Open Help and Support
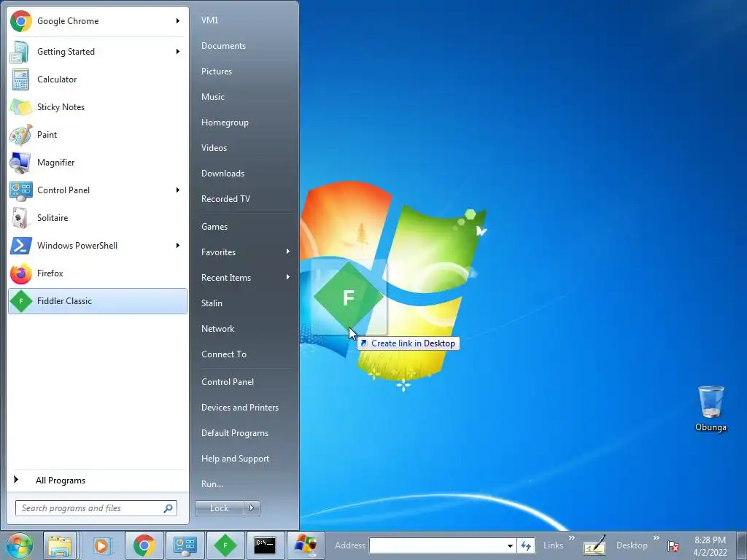This screenshot has height=560, width=747. pos(236,459)
